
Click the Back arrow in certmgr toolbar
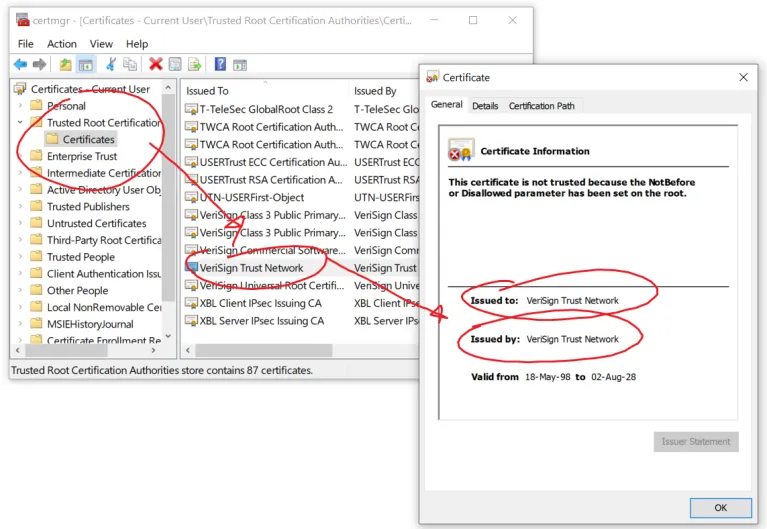(x=21, y=64)
